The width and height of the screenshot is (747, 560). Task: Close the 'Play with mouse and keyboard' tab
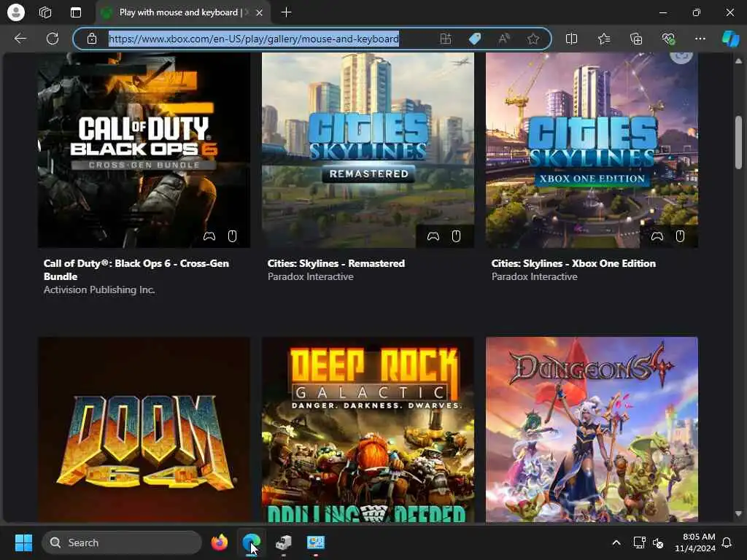tap(259, 13)
